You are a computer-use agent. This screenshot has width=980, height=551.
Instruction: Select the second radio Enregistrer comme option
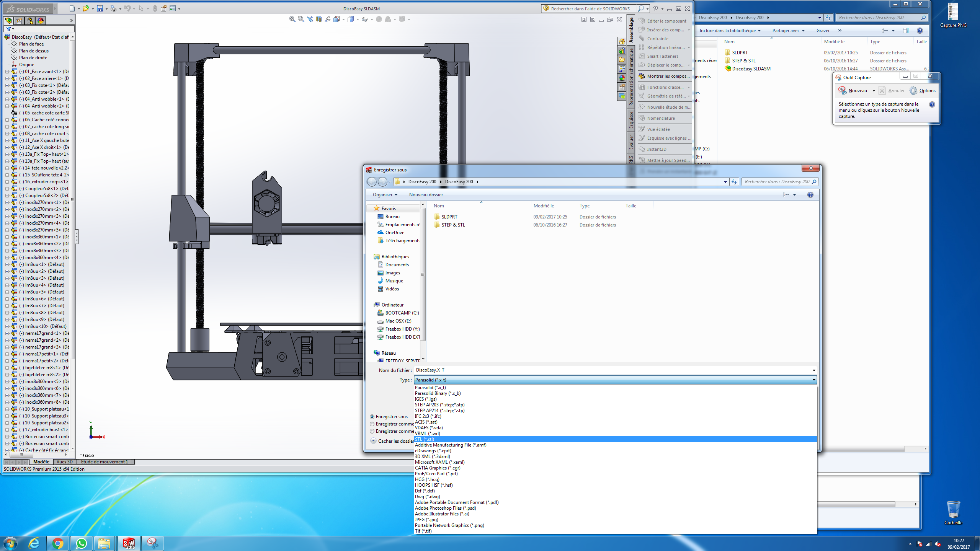click(x=372, y=424)
